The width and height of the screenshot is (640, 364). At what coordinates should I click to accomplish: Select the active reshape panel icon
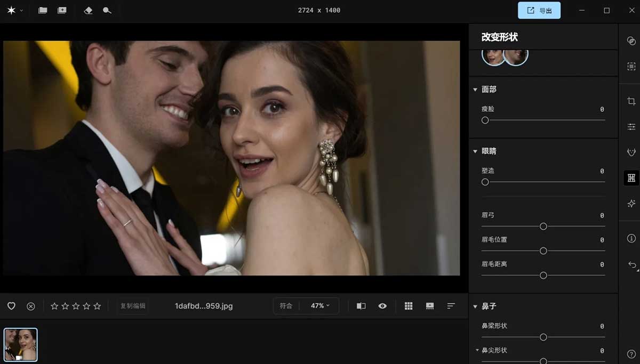coord(631,178)
